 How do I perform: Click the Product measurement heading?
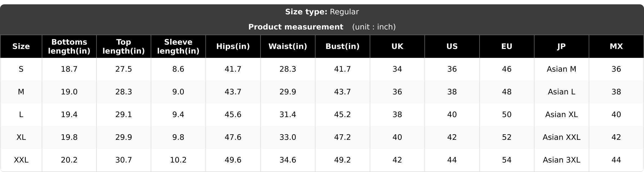point(296,27)
